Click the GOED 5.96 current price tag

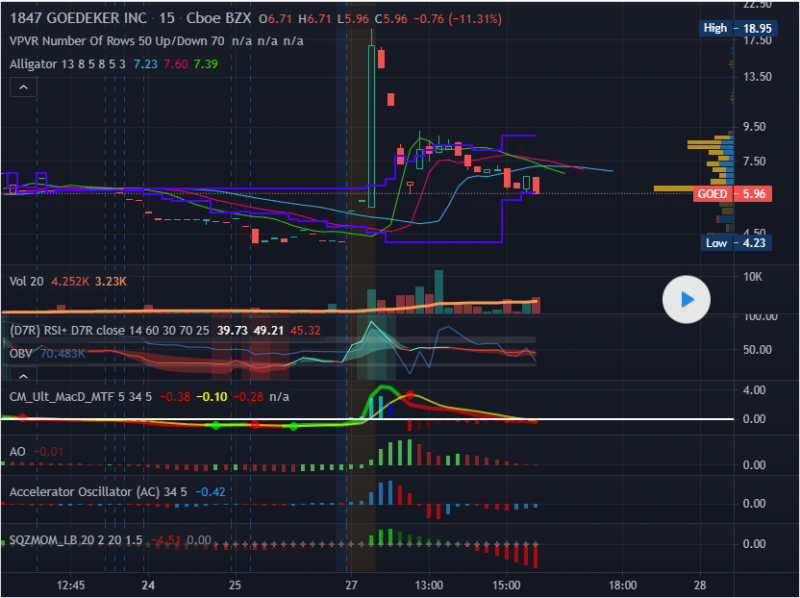(734, 194)
